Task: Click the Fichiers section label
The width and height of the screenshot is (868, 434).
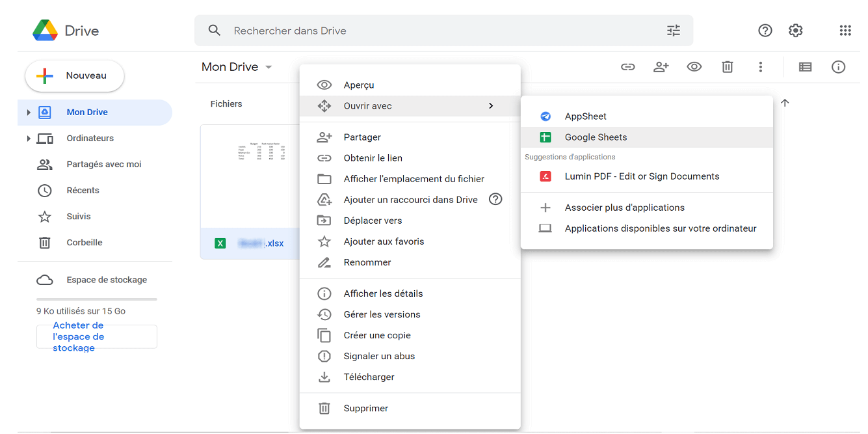Action: tap(226, 104)
